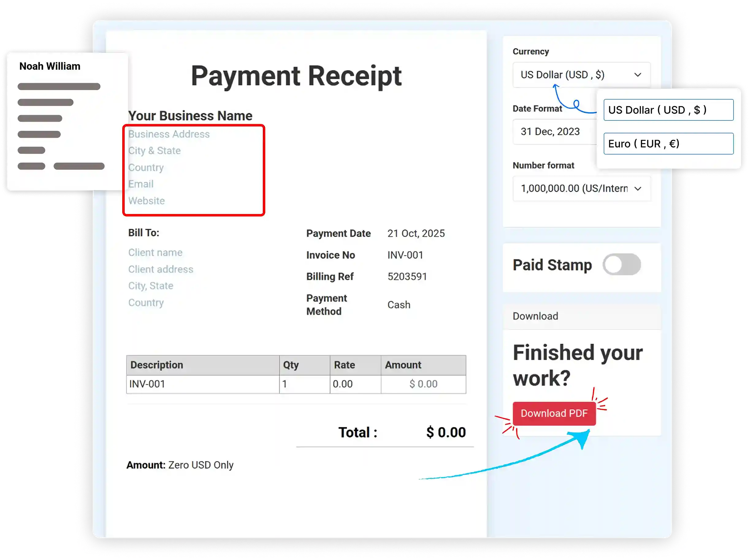Edit the Website field
Image resolution: width=749 pixels, height=560 pixels.
pos(146,200)
